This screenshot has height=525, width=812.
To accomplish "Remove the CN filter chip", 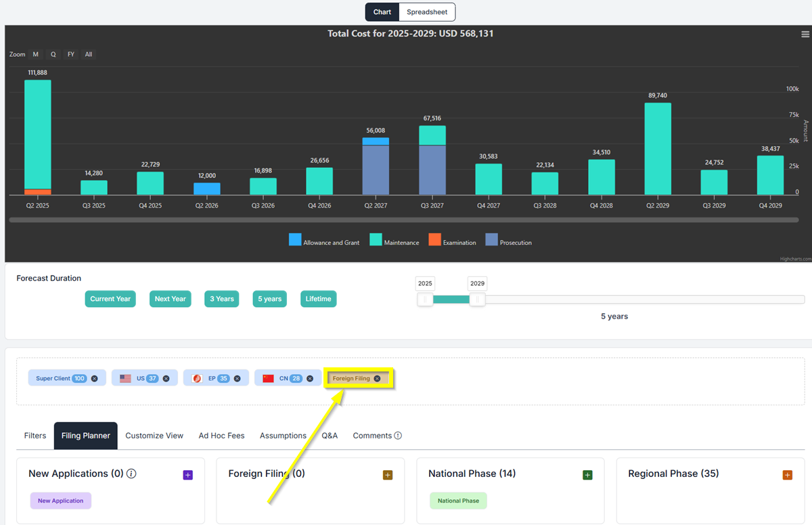I will point(309,378).
